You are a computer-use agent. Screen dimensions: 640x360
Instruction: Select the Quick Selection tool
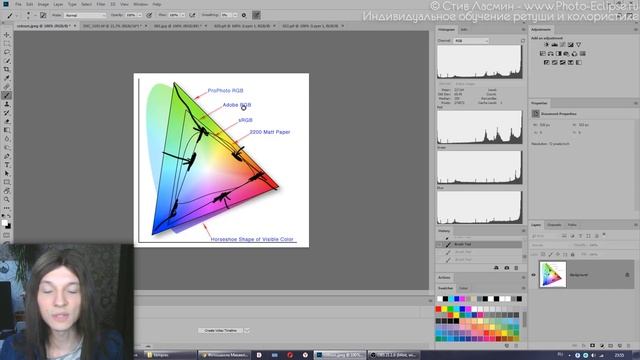[x=7, y=60]
